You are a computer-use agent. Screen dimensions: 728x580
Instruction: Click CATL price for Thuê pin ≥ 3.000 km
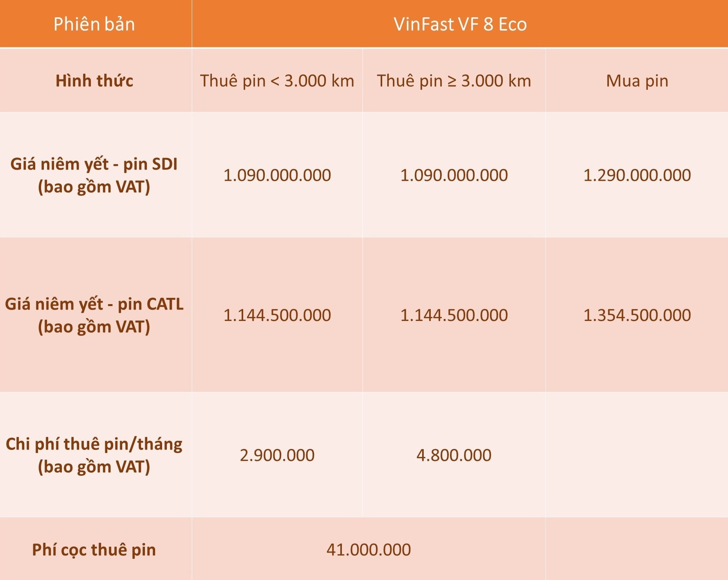click(x=454, y=315)
